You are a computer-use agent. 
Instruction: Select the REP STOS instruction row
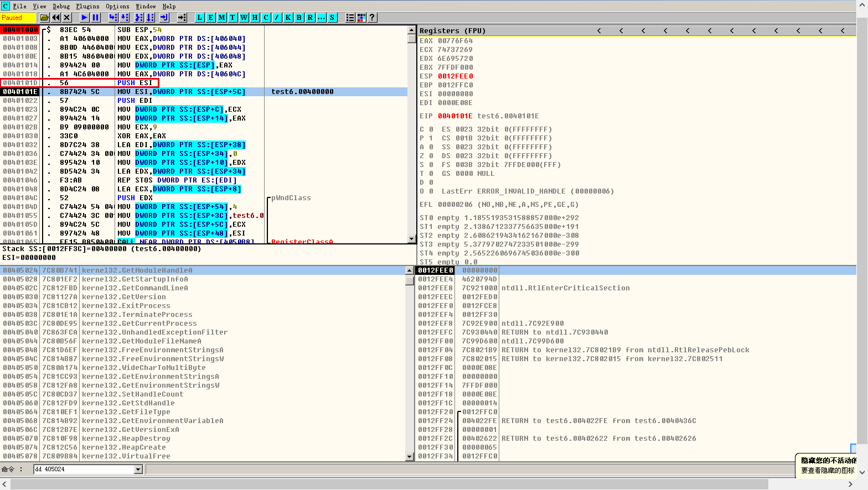pyautogui.click(x=204, y=180)
